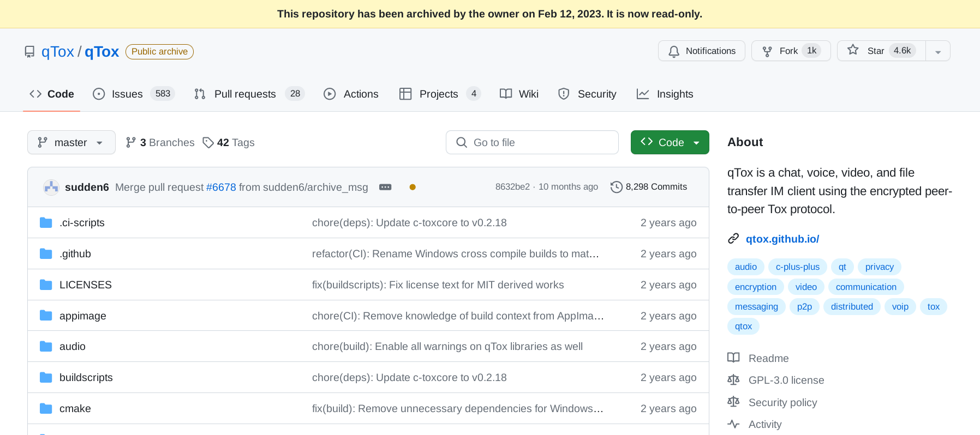980x435 pixels.
Task: Open the Actions tab
Action: (x=351, y=94)
